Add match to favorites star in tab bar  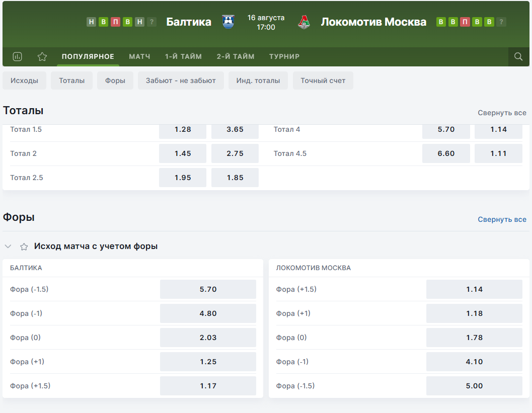coord(42,57)
